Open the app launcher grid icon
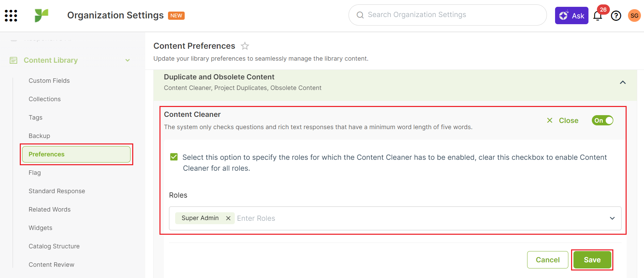Viewport: 644px width, 278px height. click(x=11, y=16)
